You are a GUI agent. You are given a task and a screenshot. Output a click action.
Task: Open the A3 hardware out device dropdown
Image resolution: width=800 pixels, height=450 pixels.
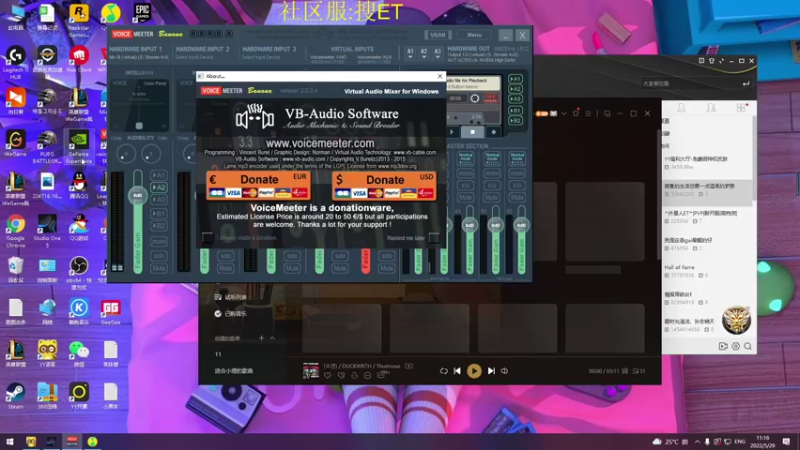437,54
